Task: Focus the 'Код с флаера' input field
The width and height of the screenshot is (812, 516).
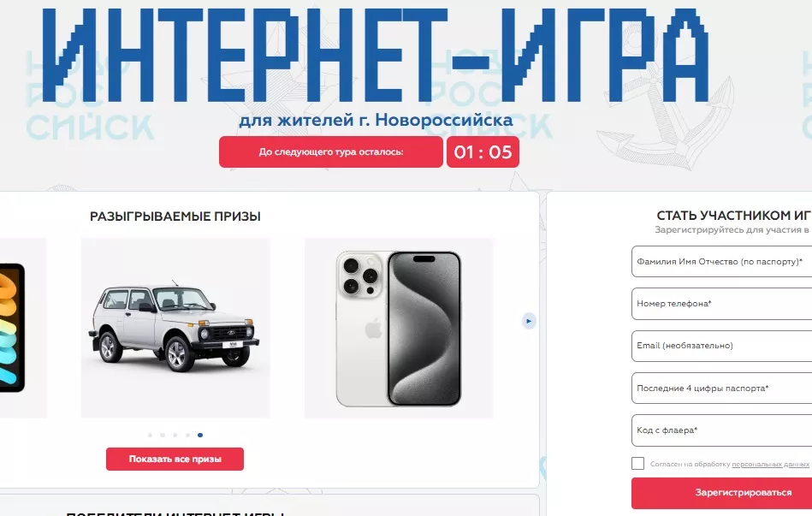Action: tap(722, 430)
